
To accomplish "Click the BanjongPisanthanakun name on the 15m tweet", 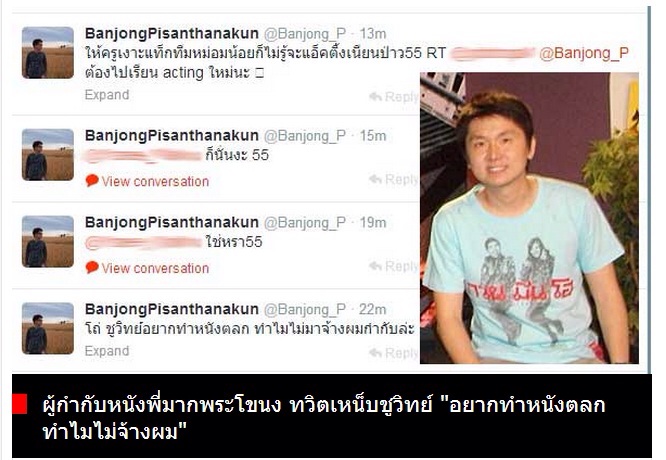I will (172, 135).
